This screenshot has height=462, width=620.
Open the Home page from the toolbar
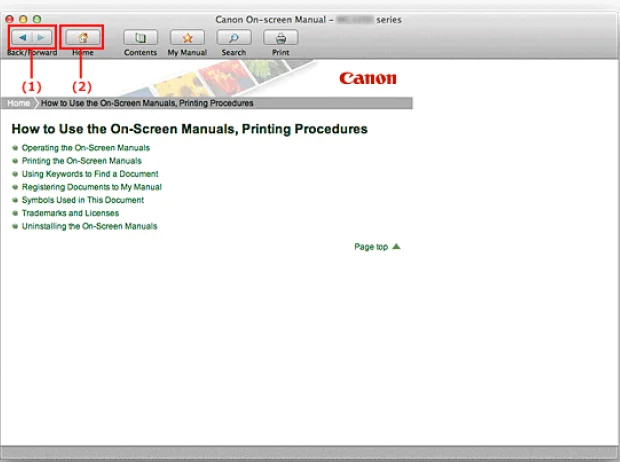pyautogui.click(x=83, y=38)
